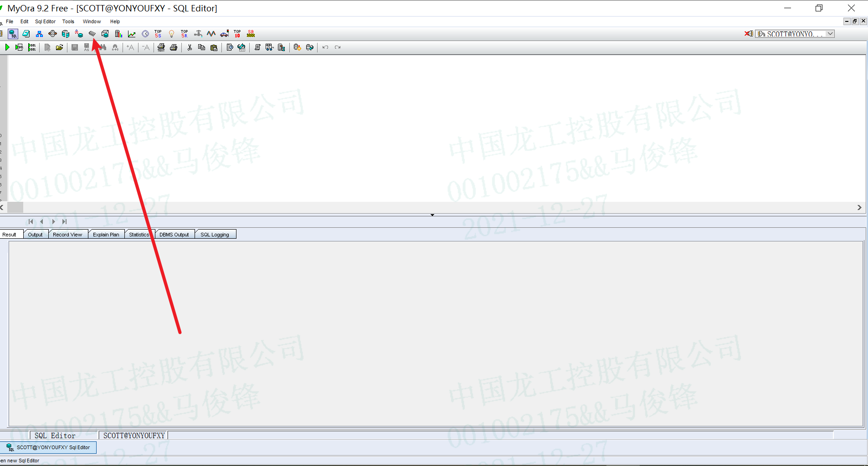This screenshot has width=868, height=466.
Task: Cut selected text with the scissors icon
Action: (190, 47)
